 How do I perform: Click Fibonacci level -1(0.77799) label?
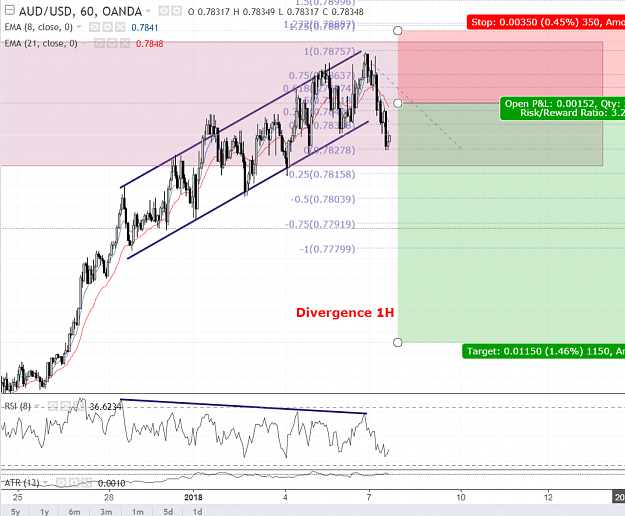327,249
